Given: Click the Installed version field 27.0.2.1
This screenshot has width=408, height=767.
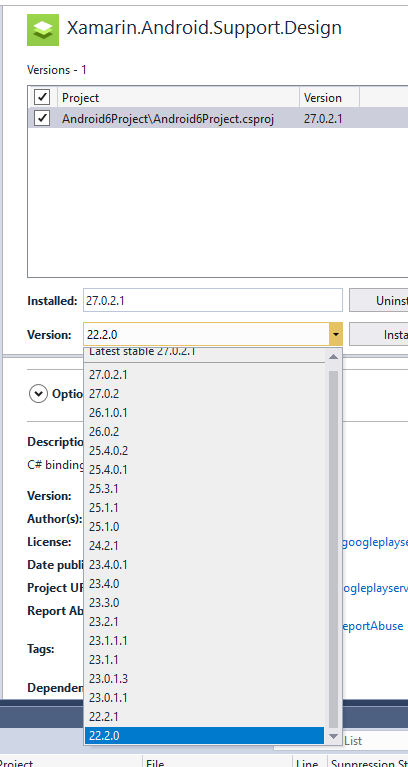Looking at the screenshot, I should click(x=213, y=300).
